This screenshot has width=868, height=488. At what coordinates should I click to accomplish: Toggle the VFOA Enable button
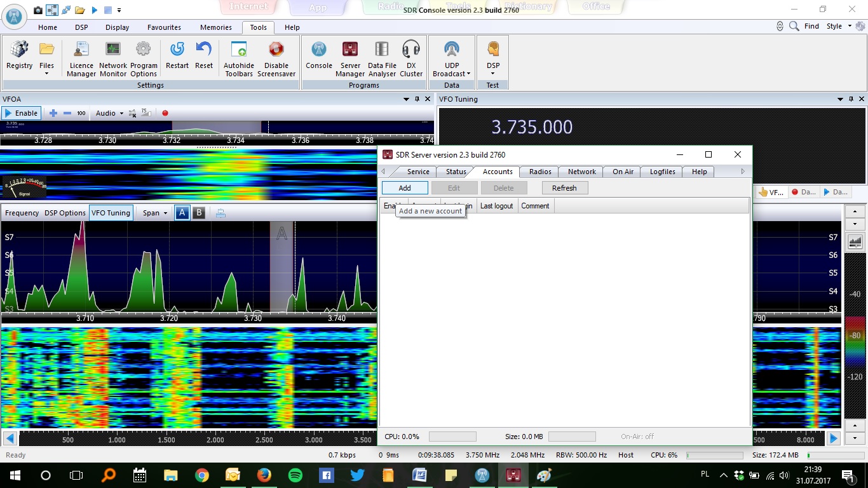(22, 113)
